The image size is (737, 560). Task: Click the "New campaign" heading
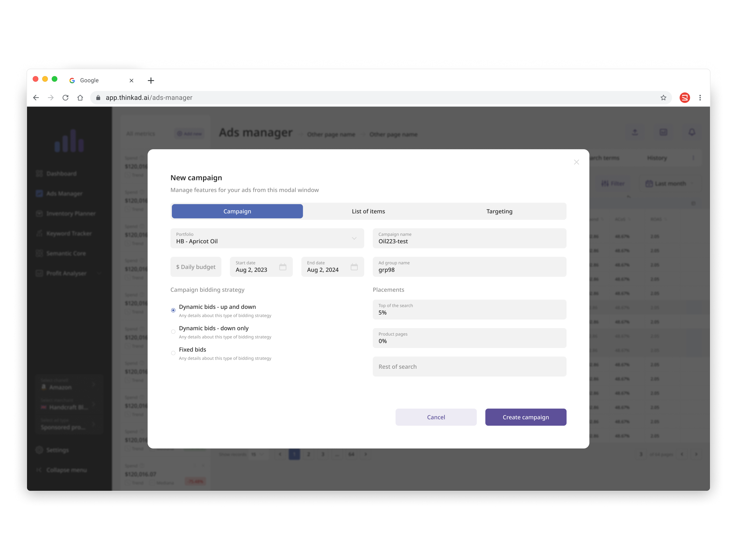tap(196, 178)
